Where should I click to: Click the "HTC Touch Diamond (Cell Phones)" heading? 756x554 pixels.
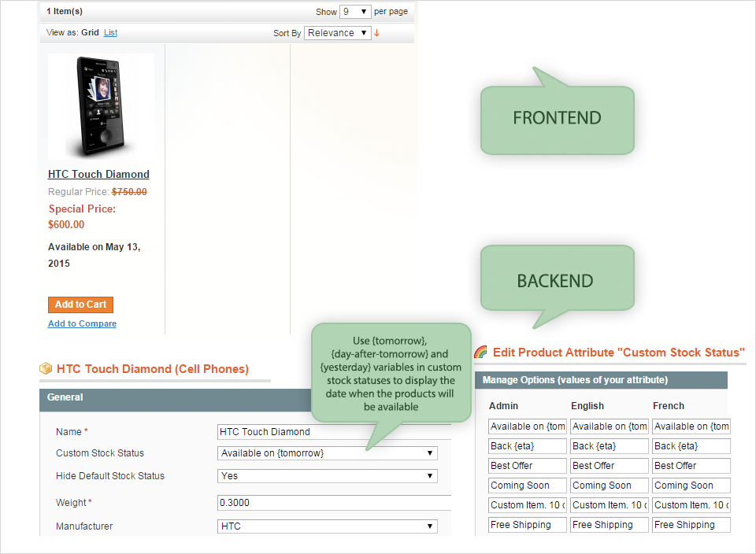152,369
